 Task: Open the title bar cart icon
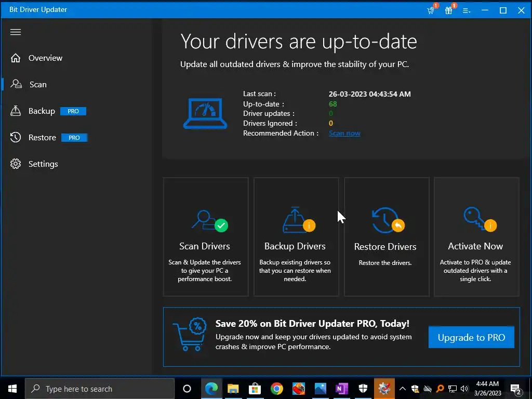pyautogui.click(x=431, y=10)
